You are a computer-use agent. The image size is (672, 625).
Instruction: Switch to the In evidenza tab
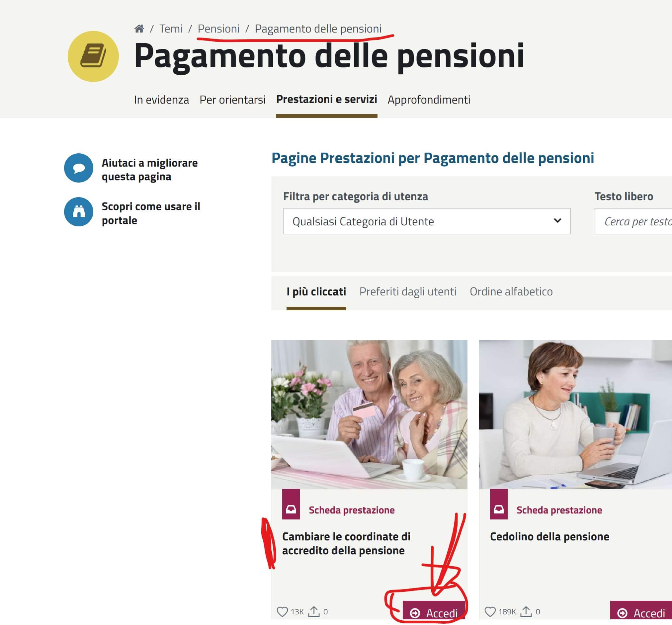[161, 100]
